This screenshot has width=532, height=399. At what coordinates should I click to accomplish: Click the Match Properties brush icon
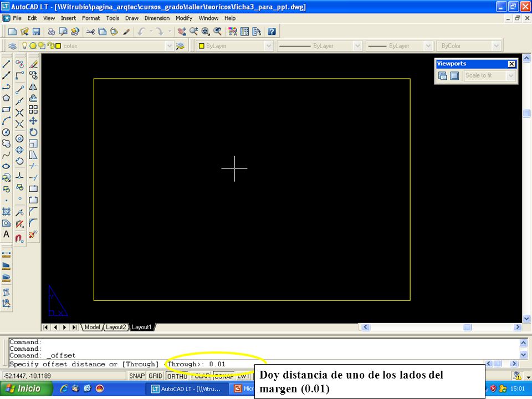[x=126, y=32]
